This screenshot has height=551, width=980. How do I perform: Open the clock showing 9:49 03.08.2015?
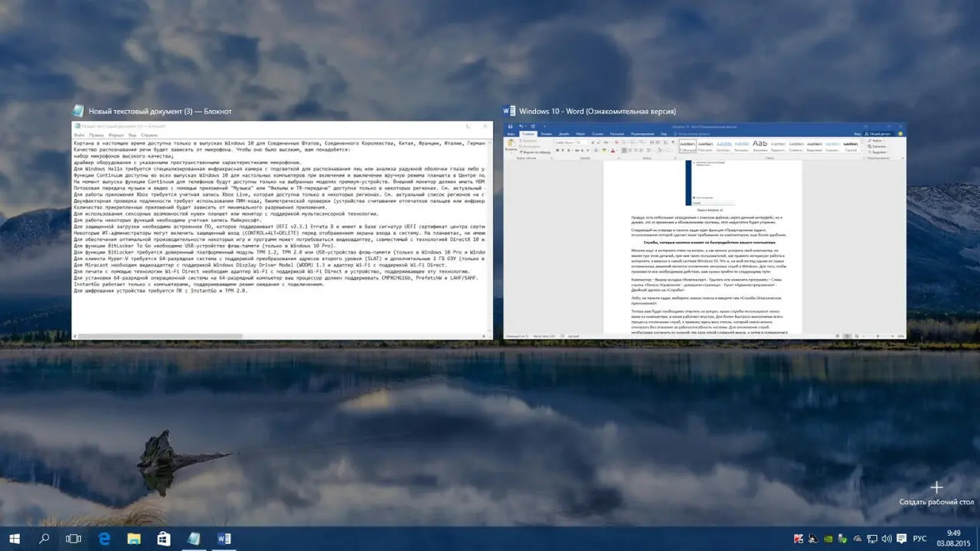point(953,539)
